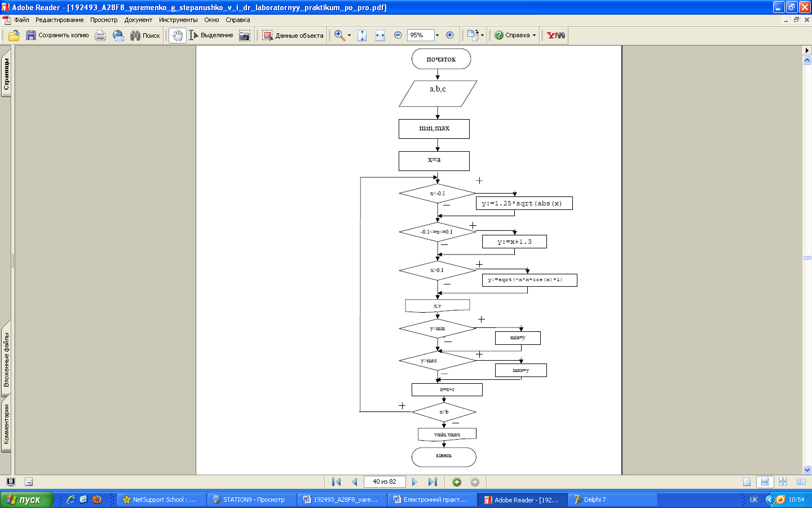This screenshot has width=812, height=508.
Task: Open the Просмотр menu
Action: point(104,20)
